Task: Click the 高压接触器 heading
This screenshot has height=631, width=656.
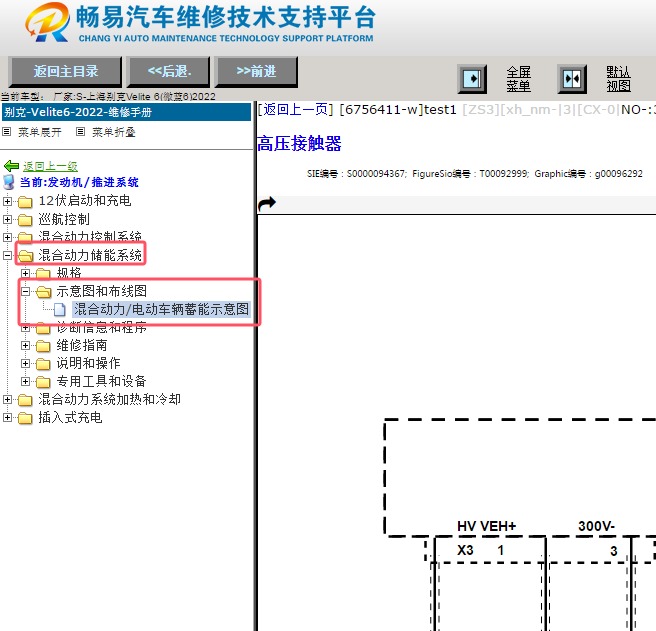Action: (299, 144)
